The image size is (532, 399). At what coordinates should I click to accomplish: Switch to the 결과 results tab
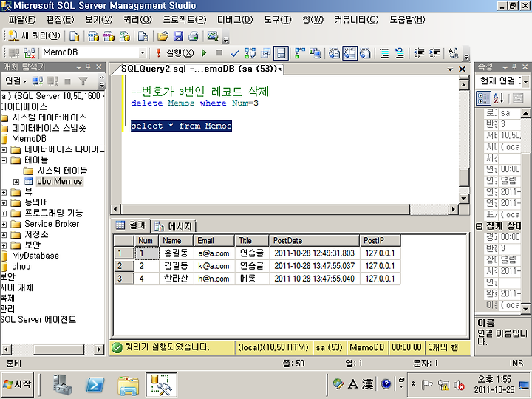(x=131, y=225)
